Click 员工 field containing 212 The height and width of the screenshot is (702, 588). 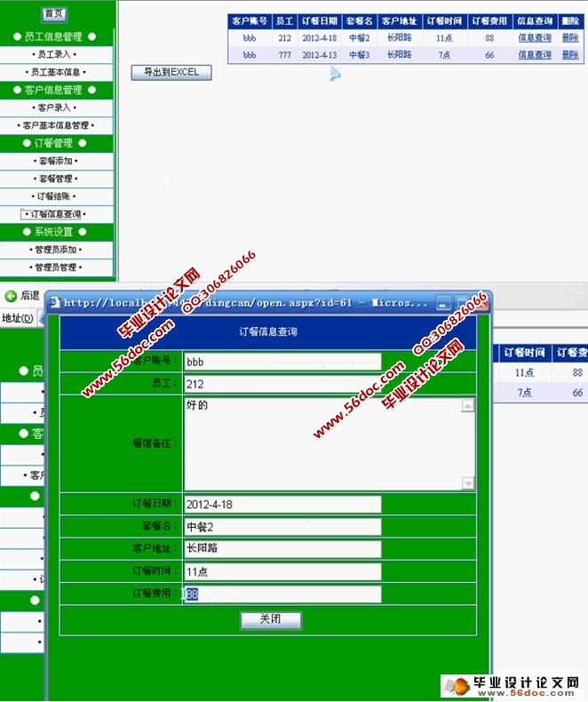[282, 384]
